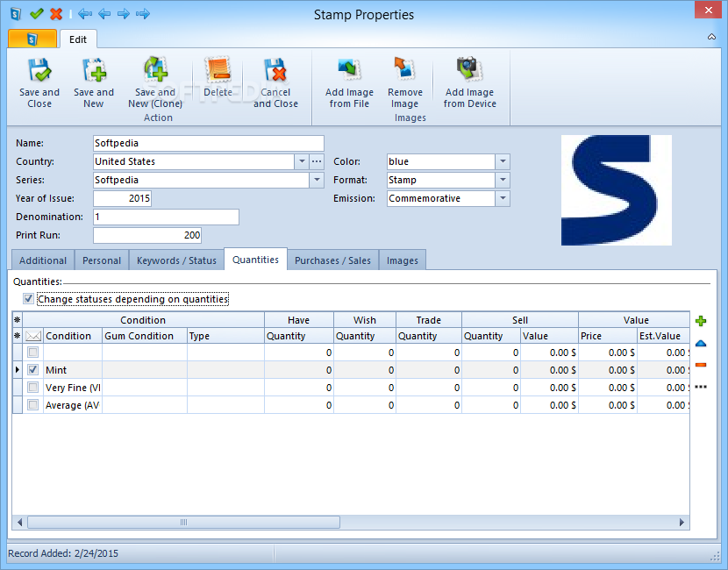Click the scrollbar left arrow
Viewport: 728px width, 570px height.
pos(19,522)
